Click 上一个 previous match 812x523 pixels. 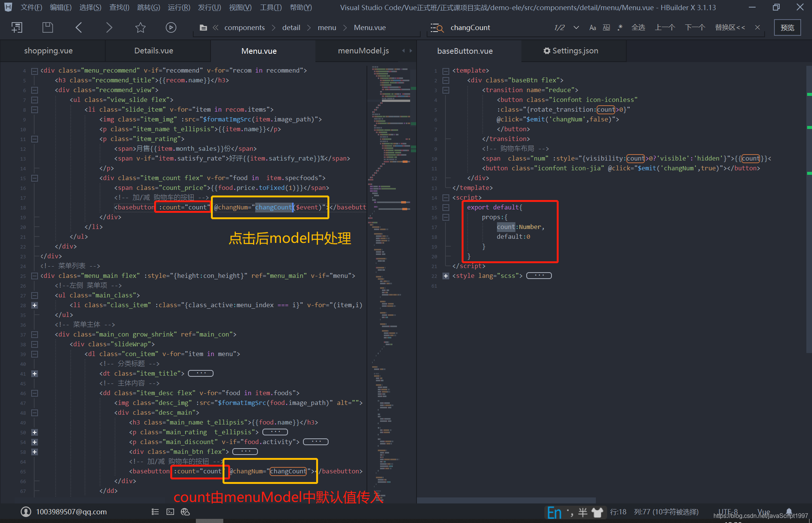pos(665,27)
